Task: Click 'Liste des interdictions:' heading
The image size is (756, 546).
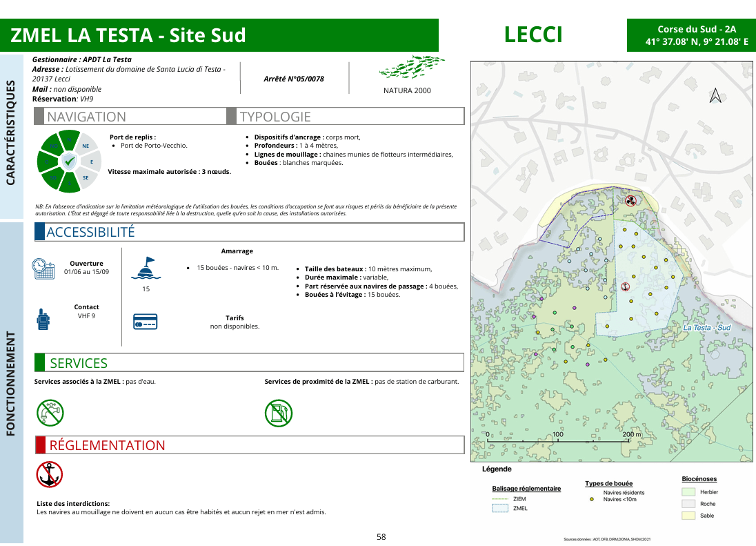Action: [73, 504]
